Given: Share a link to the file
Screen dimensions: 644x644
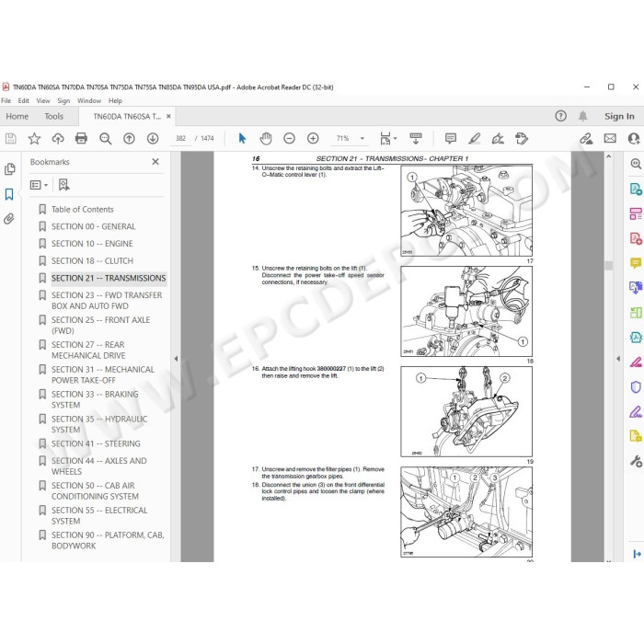Looking at the screenshot, I should (586, 138).
